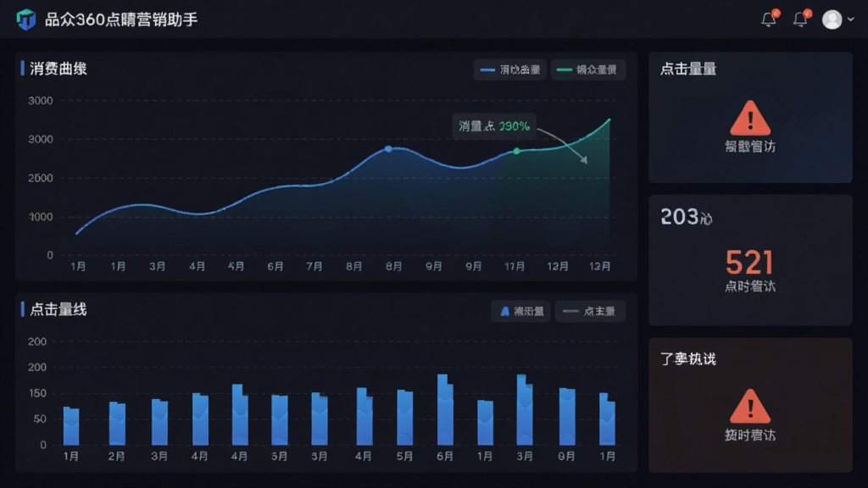Click the 1000 y-axis value
Screen dimensions: 868x488
click(41, 217)
